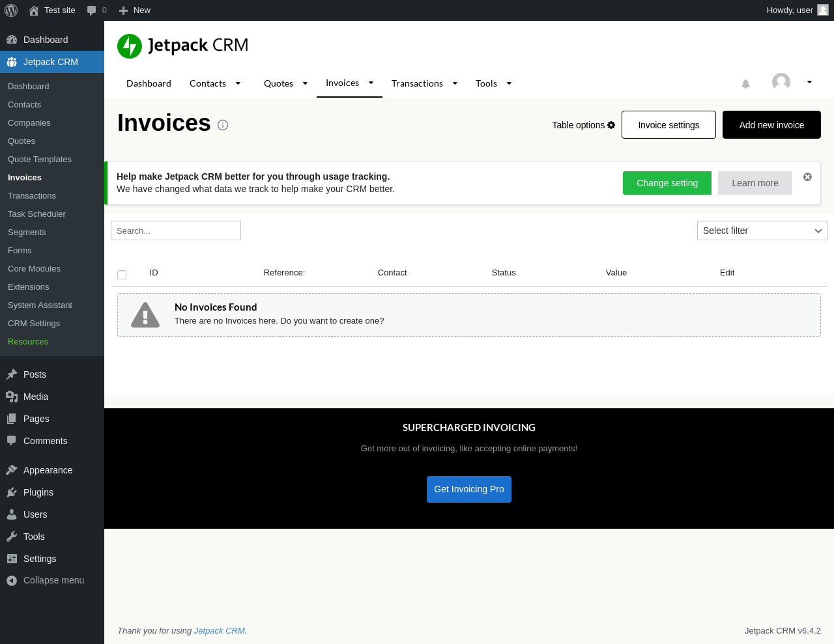
Task: Open Quote Templates in the sidebar
Action: (40, 159)
